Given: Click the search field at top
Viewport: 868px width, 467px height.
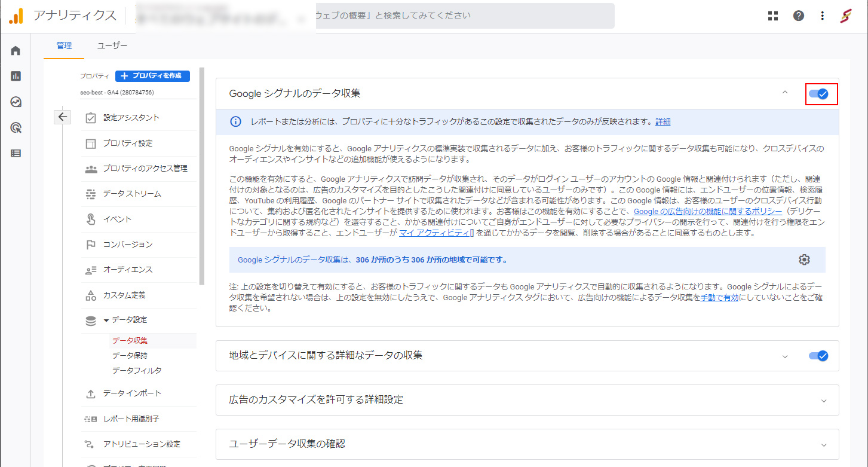Looking at the screenshot, I should [x=465, y=16].
